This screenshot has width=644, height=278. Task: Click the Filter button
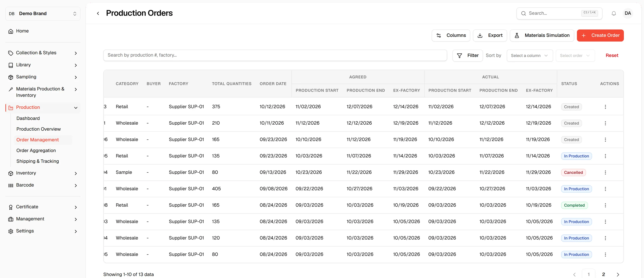click(468, 55)
